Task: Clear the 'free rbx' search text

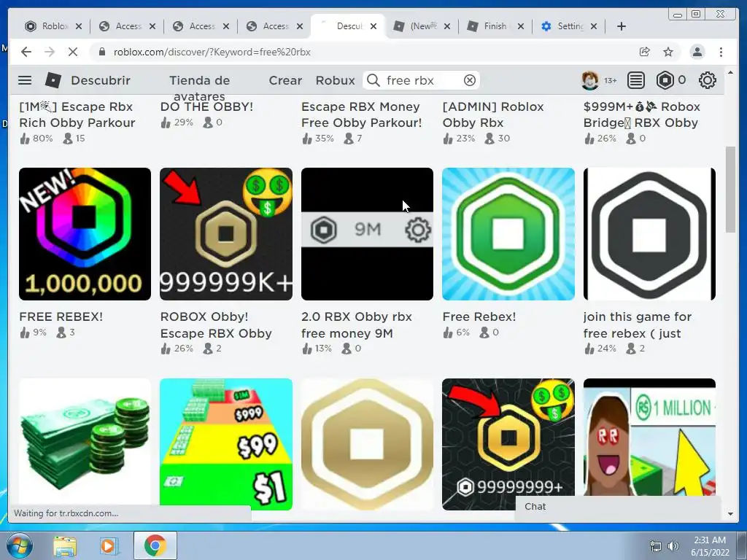Action: pos(470,80)
